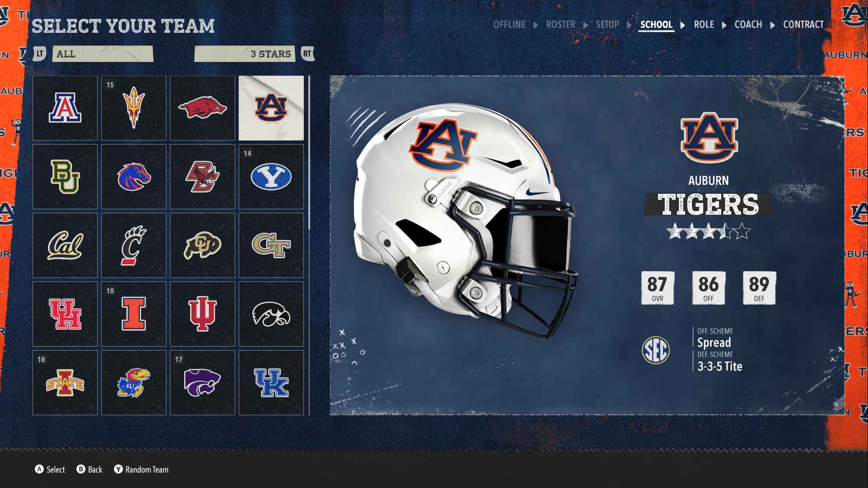Image resolution: width=868 pixels, height=488 pixels.
Task: Select the BYU logo tile
Action: click(271, 177)
